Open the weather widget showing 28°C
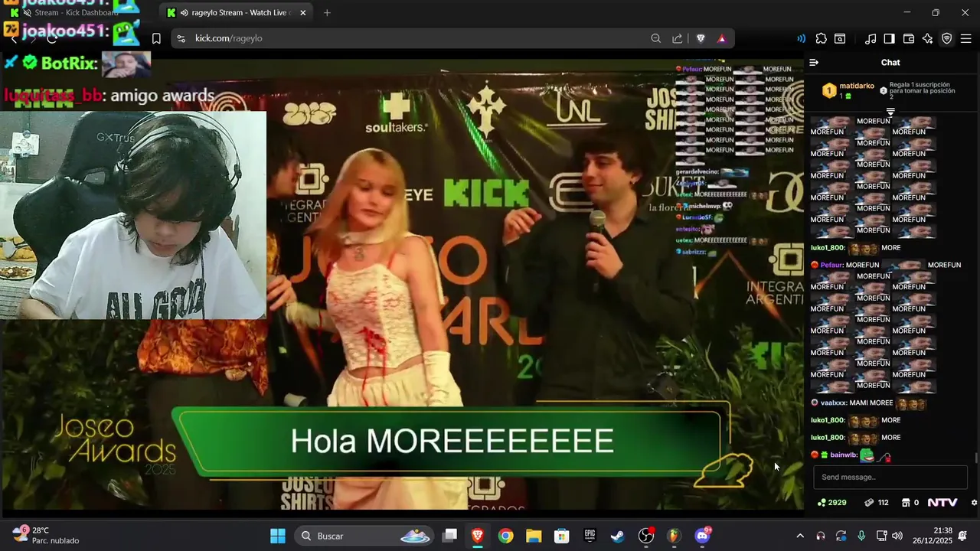The image size is (980, 551). click(46, 536)
